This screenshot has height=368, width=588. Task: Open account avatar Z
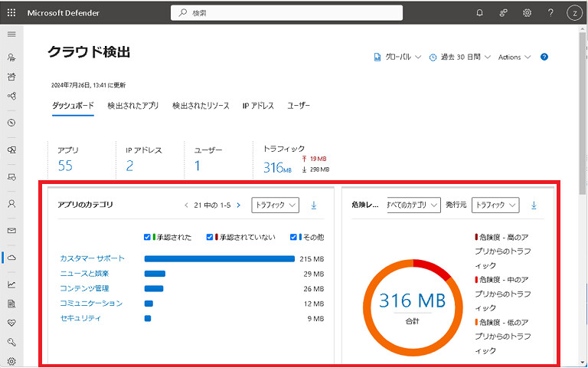574,13
